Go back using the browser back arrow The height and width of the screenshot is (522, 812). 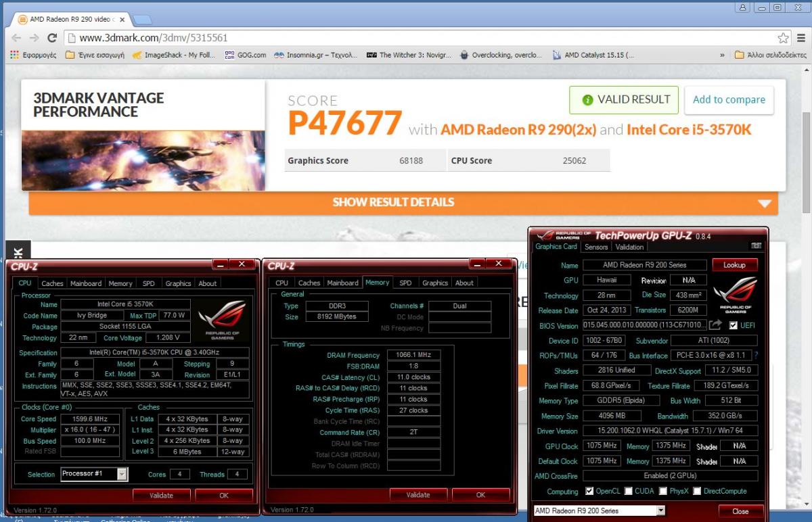(16, 38)
